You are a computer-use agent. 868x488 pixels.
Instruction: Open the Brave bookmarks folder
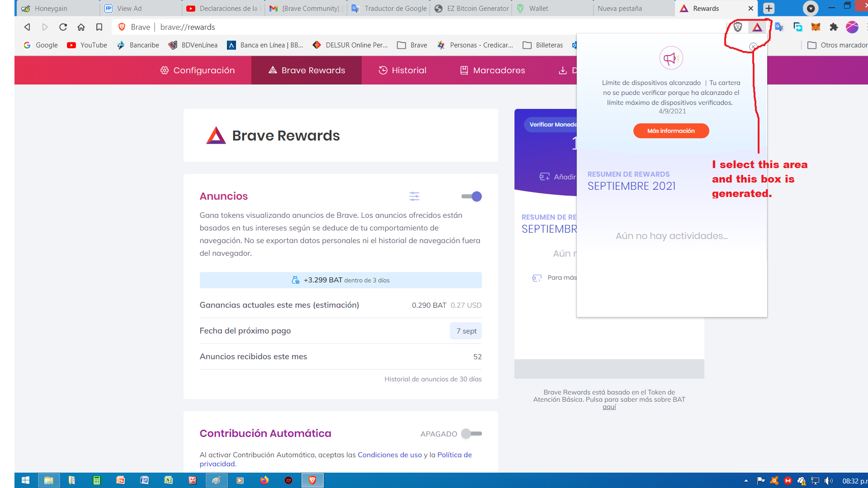[x=412, y=45]
